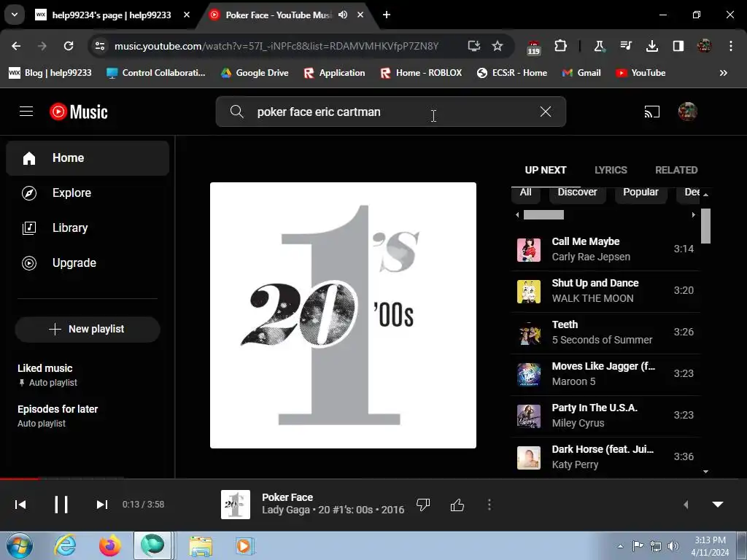This screenshot has height=560, width=747.
Task: Skip to the previous track
Action: (20, 505)
